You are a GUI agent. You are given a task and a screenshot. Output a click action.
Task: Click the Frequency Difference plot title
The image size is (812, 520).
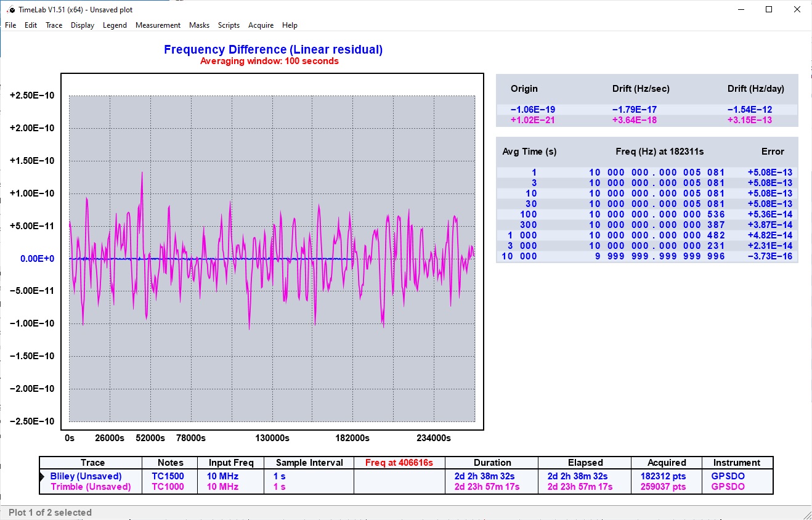pyautogui.click(x=272, y=49)
